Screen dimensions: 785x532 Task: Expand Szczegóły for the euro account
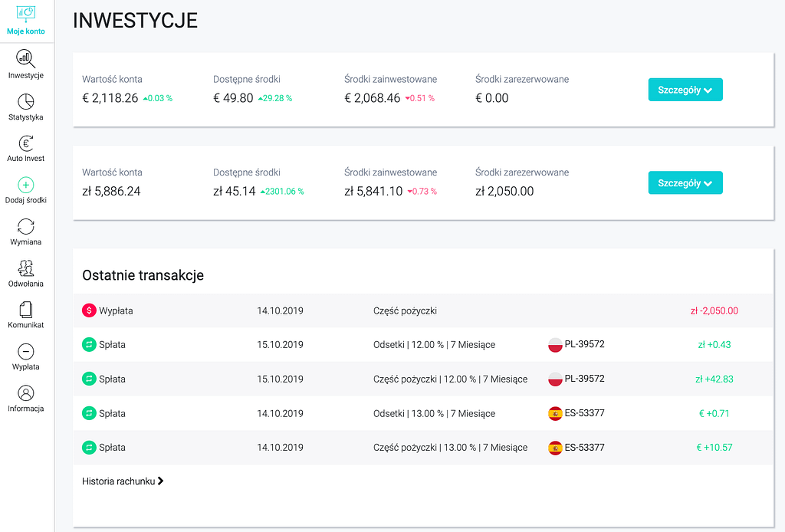click(x=685, y=90)
